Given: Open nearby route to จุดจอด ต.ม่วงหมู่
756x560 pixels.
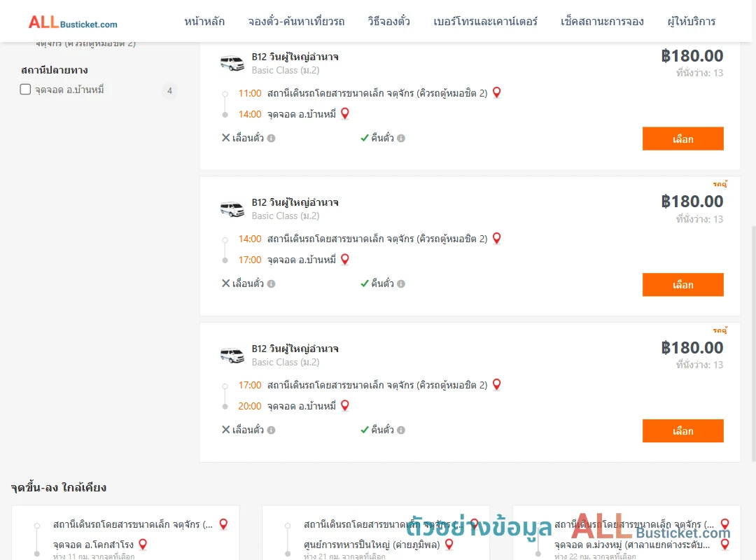Looking at the screenshot, I should (626, 534).
